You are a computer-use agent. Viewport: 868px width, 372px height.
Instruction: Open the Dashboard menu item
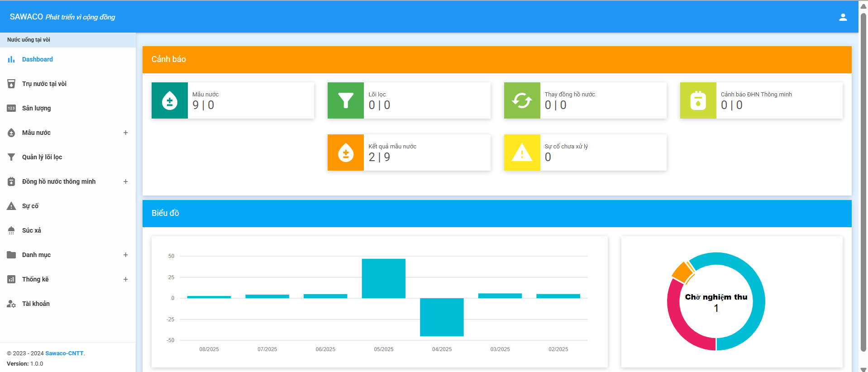coord(37,59)
